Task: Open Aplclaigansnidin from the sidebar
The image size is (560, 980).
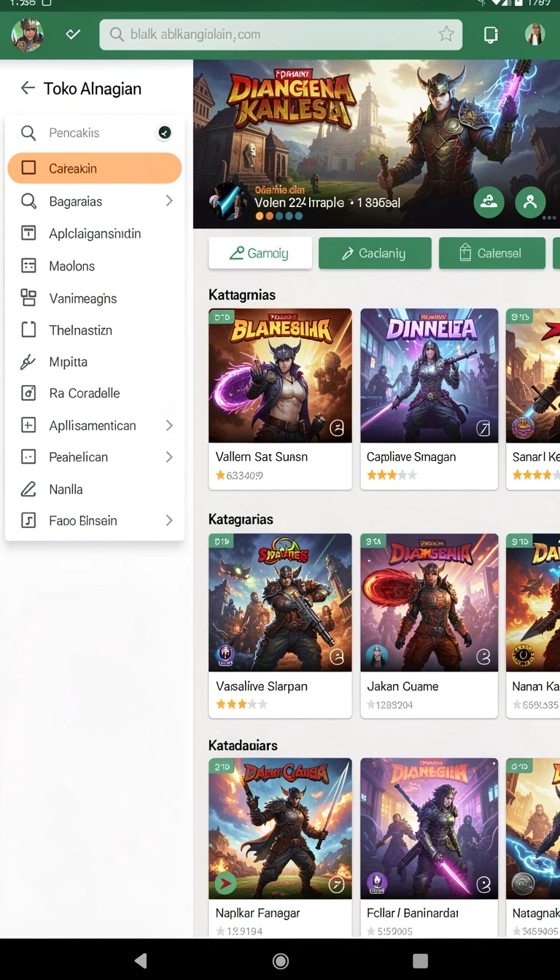Action: pos(95,233)
